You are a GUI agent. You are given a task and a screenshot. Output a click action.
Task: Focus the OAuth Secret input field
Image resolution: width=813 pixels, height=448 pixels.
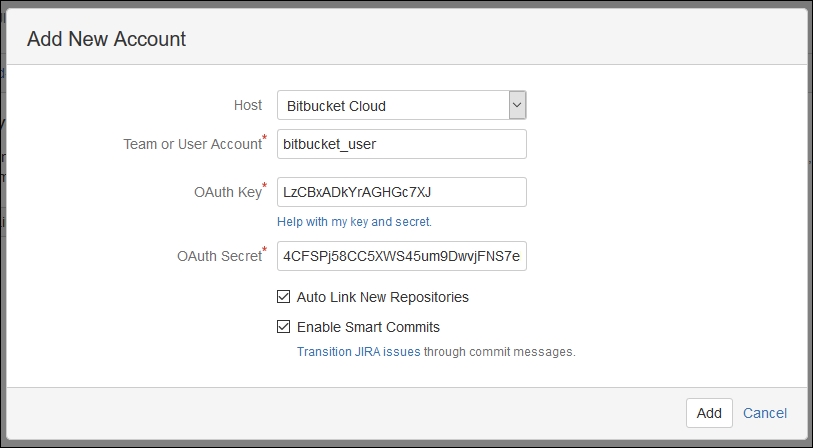[402, 256]
